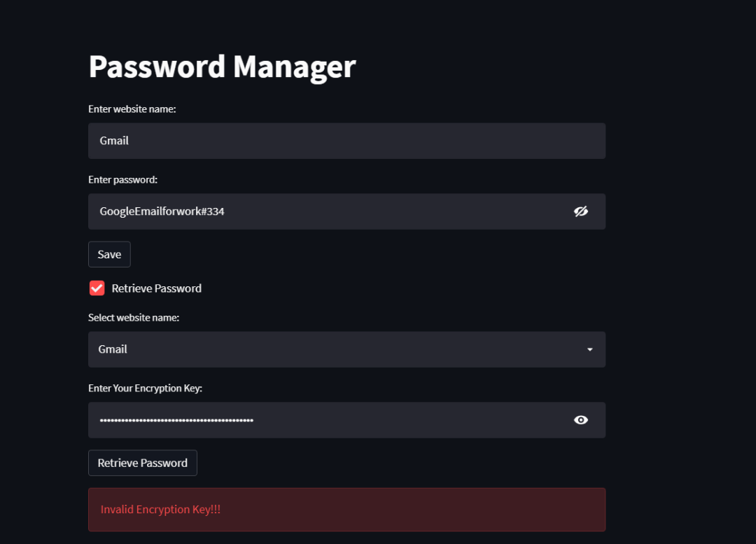Click the Password Manager heading
The image size is (756, 544).
coord(222,67)
